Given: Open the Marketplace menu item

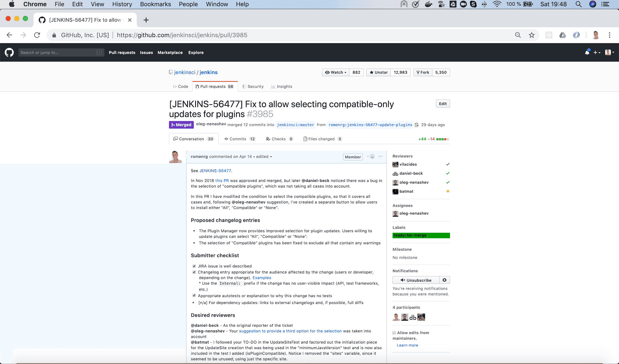Looking at the screenshot, I should pyautogui.click(x=170, y=52).
